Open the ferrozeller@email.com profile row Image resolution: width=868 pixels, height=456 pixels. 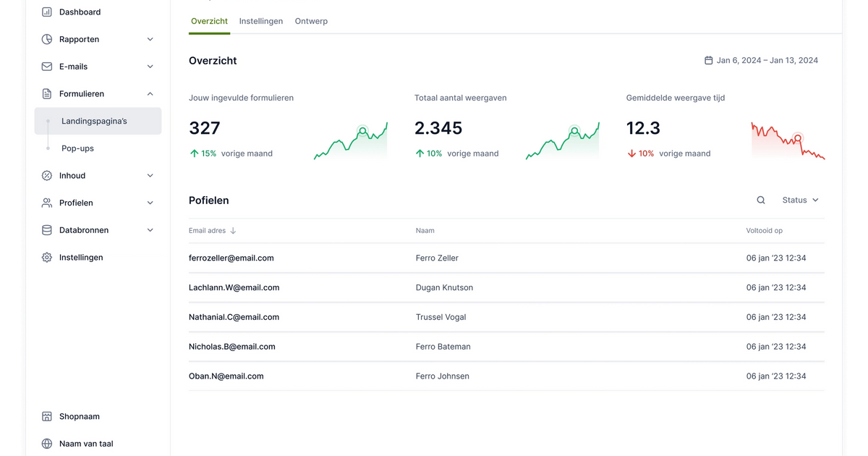coord(506,258)
